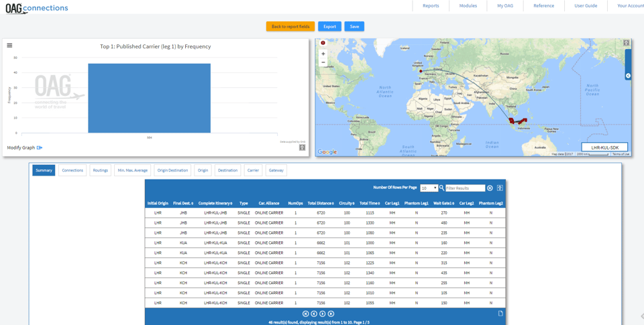Open the User Guide menu
This screenshot has height=325, width=644.
pos(586,6)
